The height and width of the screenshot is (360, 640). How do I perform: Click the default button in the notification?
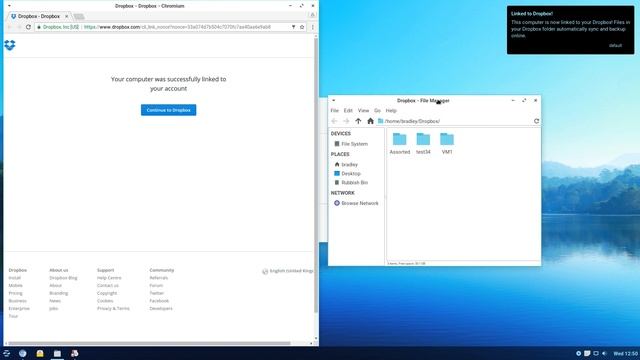(x=615, y=45)
